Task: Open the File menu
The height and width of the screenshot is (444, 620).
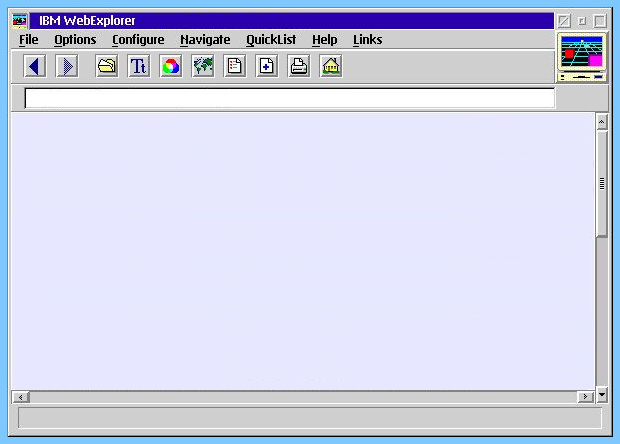Action: click(x=29, y=40)
